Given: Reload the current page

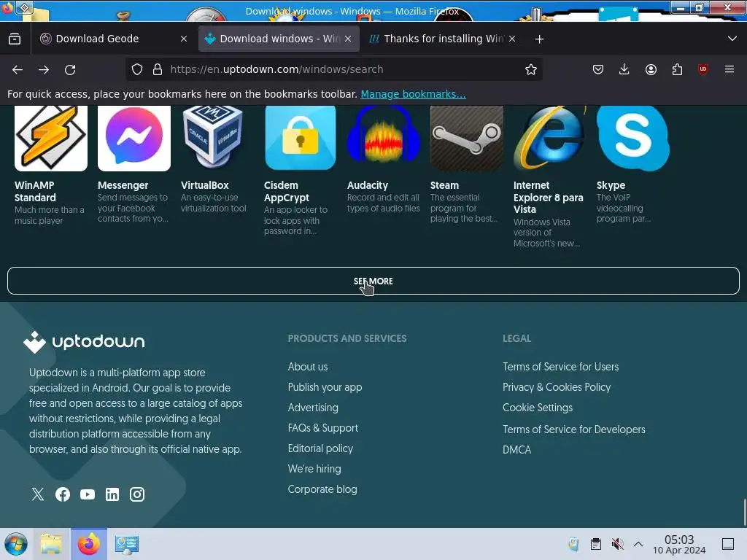Looking at the screenshot, I should click(70, 69).
